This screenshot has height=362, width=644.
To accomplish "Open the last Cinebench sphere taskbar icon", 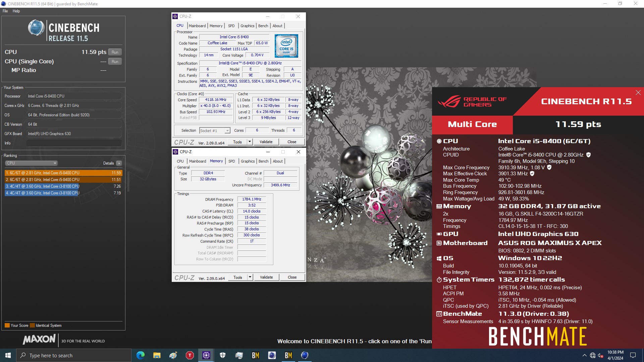I will pyautogui.click(x=305, y=355).
